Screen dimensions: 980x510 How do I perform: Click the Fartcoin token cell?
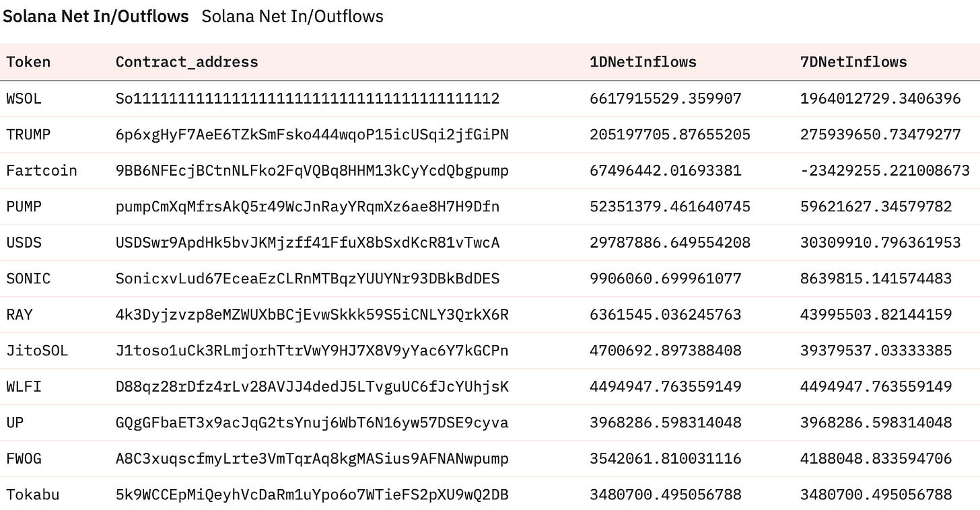(x=42, y=171)
